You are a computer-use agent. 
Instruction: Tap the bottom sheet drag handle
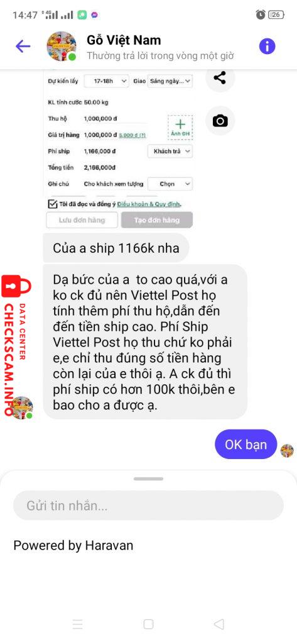[x=148, y=479]
